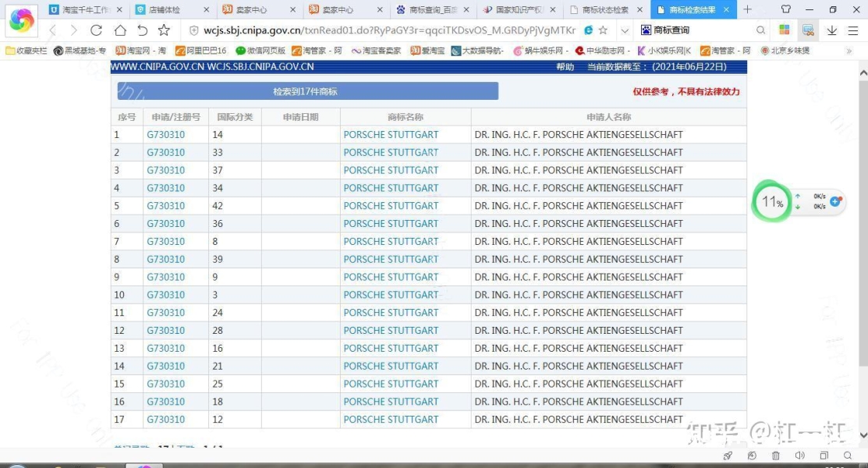Bookmark page with the star icon
This screenshot has height=468, width=868.
coord(164,30)
